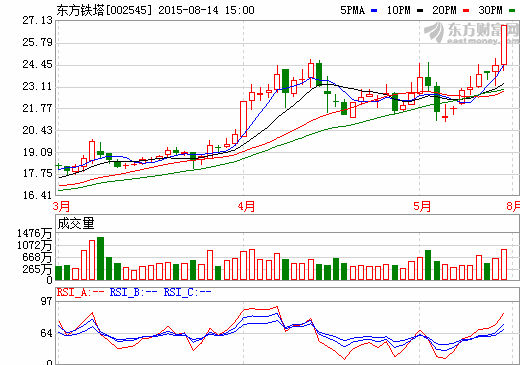
Task: Click the 4月 date axis marker
Action: (246, 206)
